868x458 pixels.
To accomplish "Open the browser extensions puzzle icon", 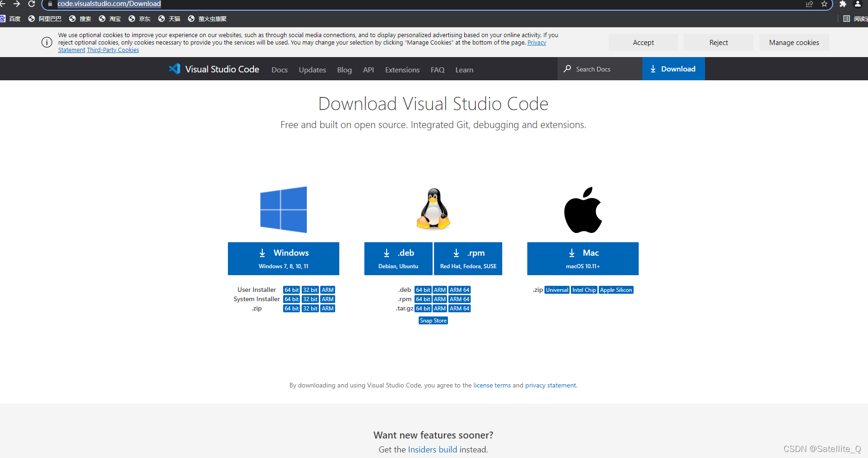I will pyautogui.click(x=843, y=4).
